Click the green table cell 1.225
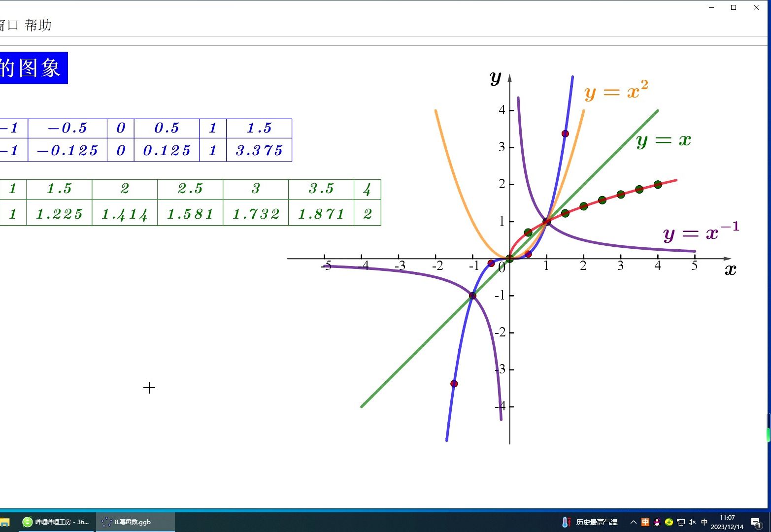The width and height of the screenshot is (771, 532). 59,213
